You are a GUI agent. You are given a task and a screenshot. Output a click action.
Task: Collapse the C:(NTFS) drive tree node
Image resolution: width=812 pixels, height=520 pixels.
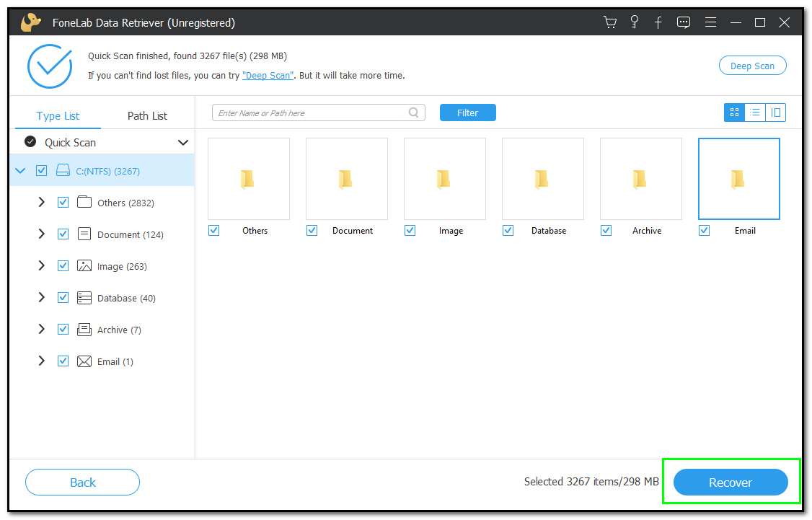click(x=21, y=170)
